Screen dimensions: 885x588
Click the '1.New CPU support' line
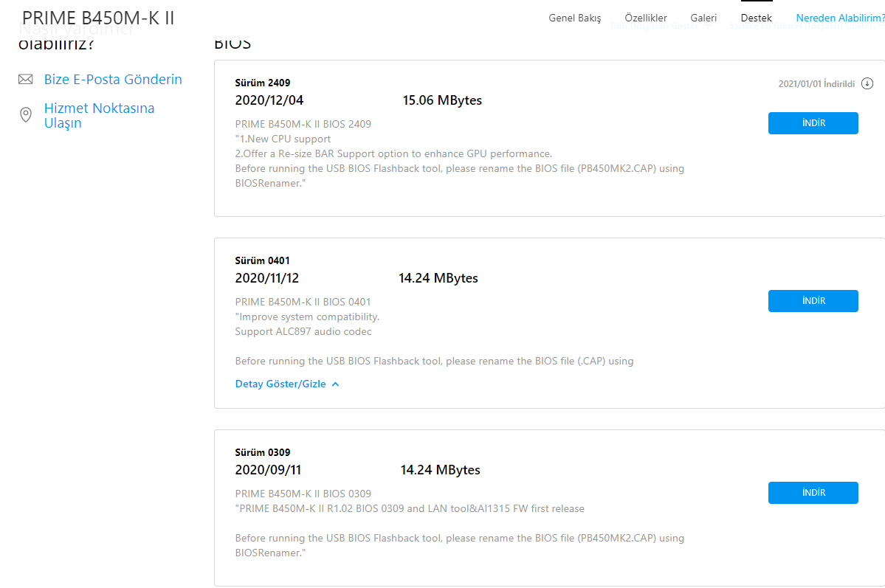pos(283,139)
